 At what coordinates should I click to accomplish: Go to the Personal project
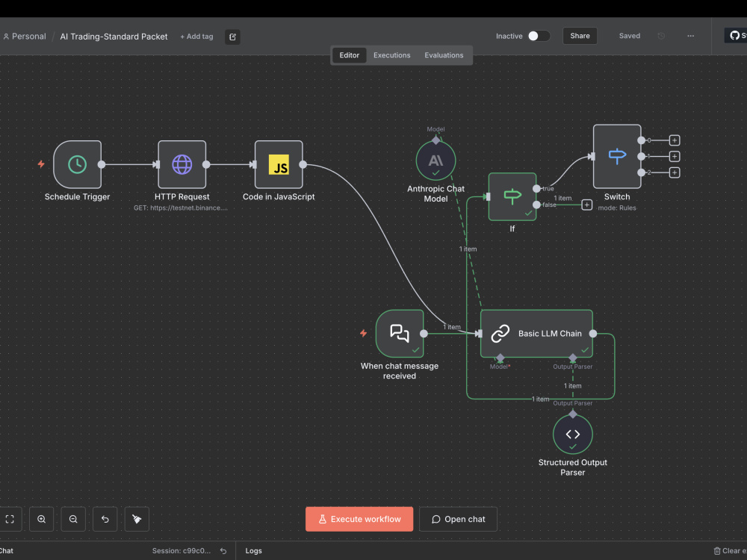[25, 36]
